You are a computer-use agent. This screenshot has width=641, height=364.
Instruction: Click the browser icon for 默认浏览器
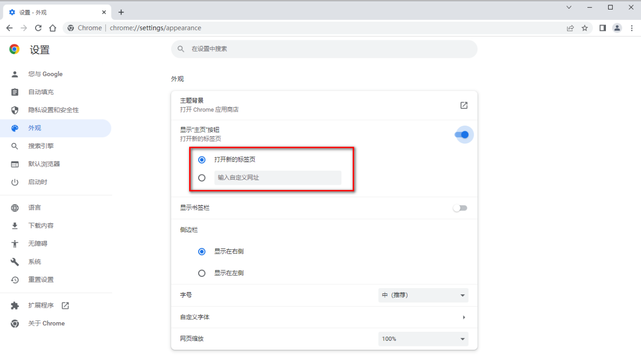pos(15,164)
